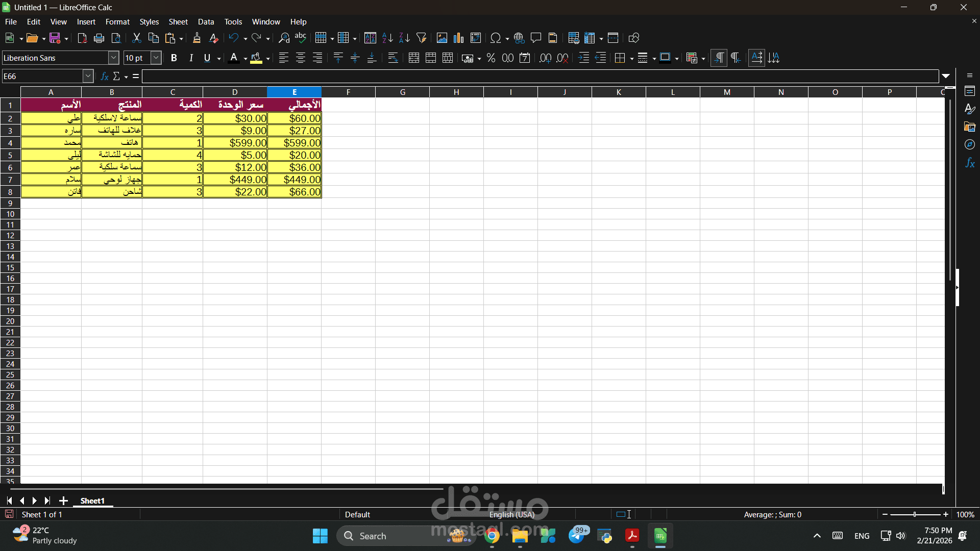
Task: Insert a chart
Action: click(459, 38)
